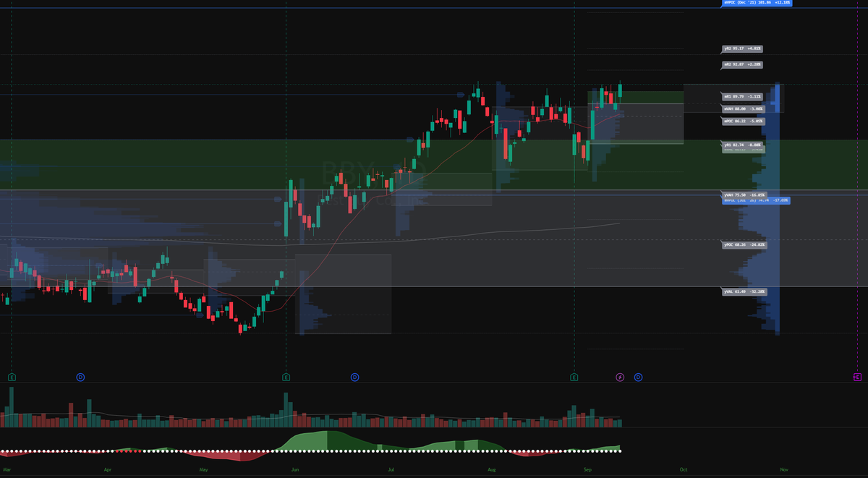The width and height of the screenshot is (868, 478).
Task: Click the Jul label on the time axis
Action: coord(391,469)
